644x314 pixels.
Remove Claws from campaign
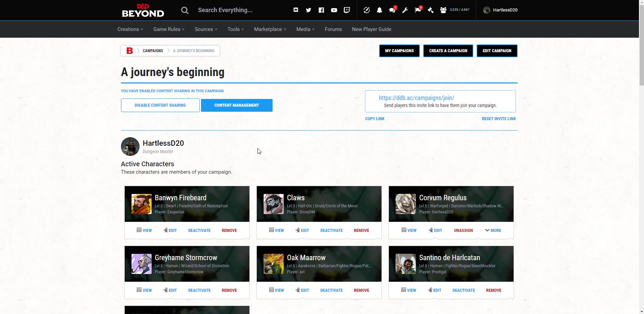[361, 231]
